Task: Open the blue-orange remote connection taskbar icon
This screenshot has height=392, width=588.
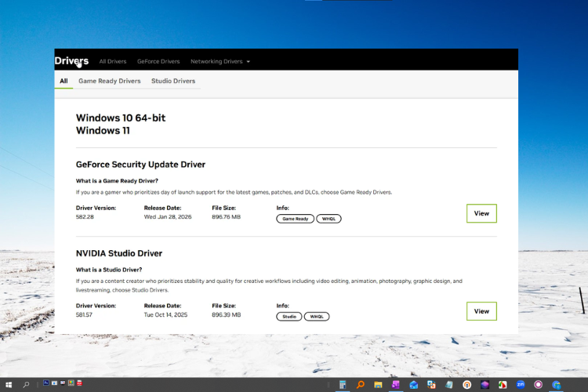Action: click(x=431, y=385)
